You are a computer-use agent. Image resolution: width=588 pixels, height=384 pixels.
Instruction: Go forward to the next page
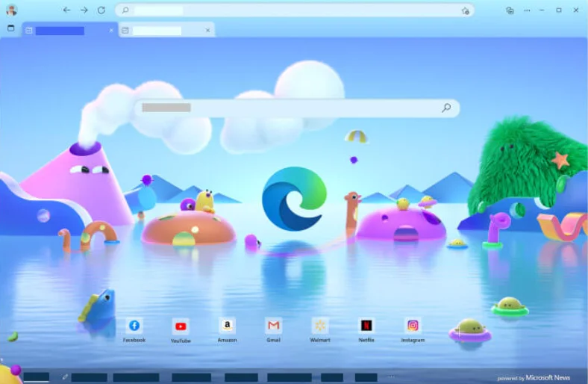(84, 10)
